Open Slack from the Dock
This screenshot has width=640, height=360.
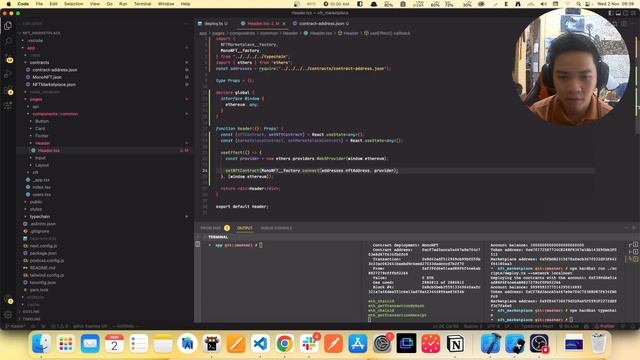pyautogui.click(x=309, y=344)
